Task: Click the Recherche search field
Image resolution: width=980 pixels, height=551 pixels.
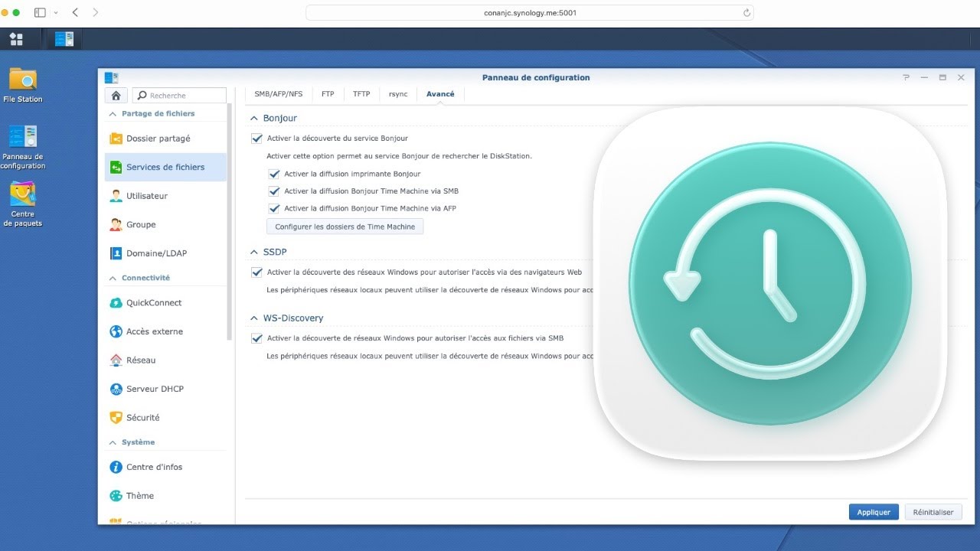Action: tap(180, 96)
